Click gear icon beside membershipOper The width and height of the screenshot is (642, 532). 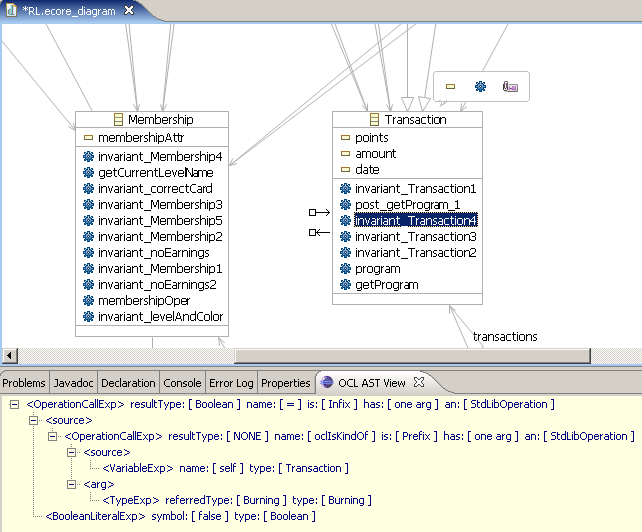point(88,300)
